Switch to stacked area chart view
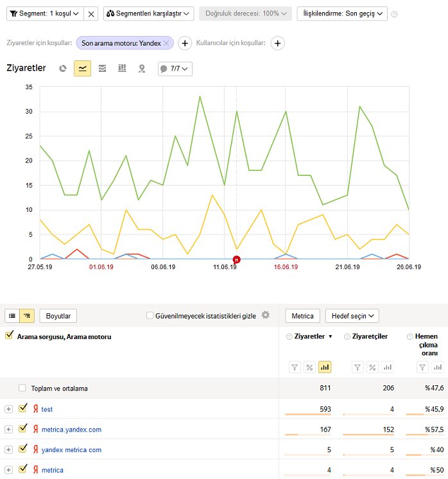 (x=102, y=69)
